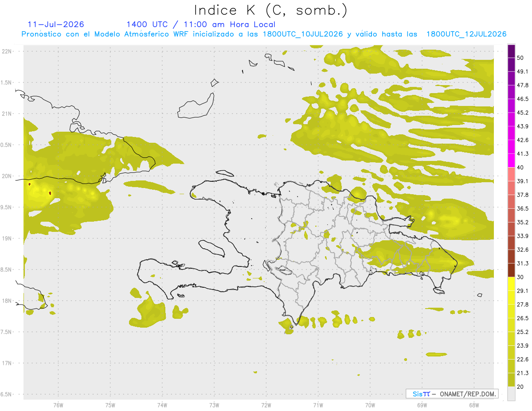Click the "69W" longitude label
The height and width of the screenshot is (411, 532).
click(422, 405)
